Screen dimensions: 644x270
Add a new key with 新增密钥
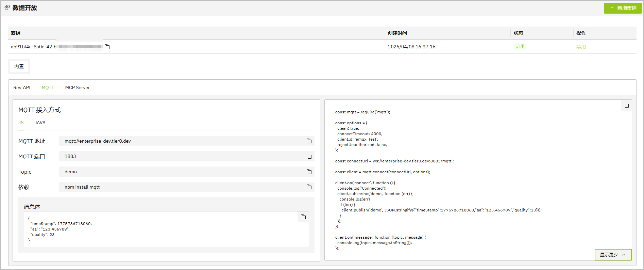coord(623,8)
